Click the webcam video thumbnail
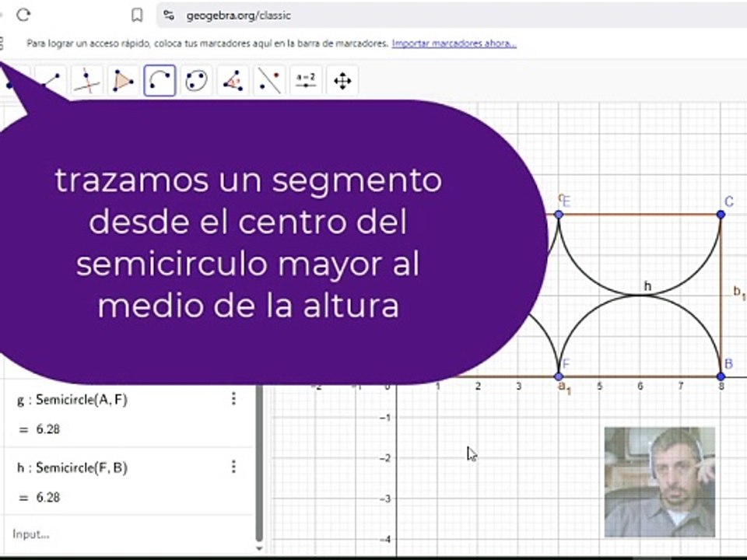Image resolution: width=747 pixels, height=560 pixels. pos(660,482)
